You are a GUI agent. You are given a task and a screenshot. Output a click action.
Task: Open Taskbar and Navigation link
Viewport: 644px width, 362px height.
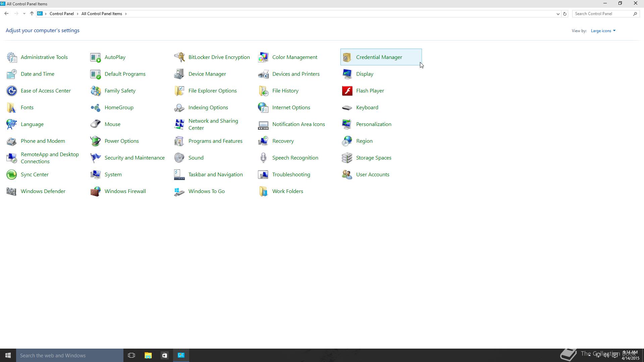pyautogui.click(x=215, y=175)
